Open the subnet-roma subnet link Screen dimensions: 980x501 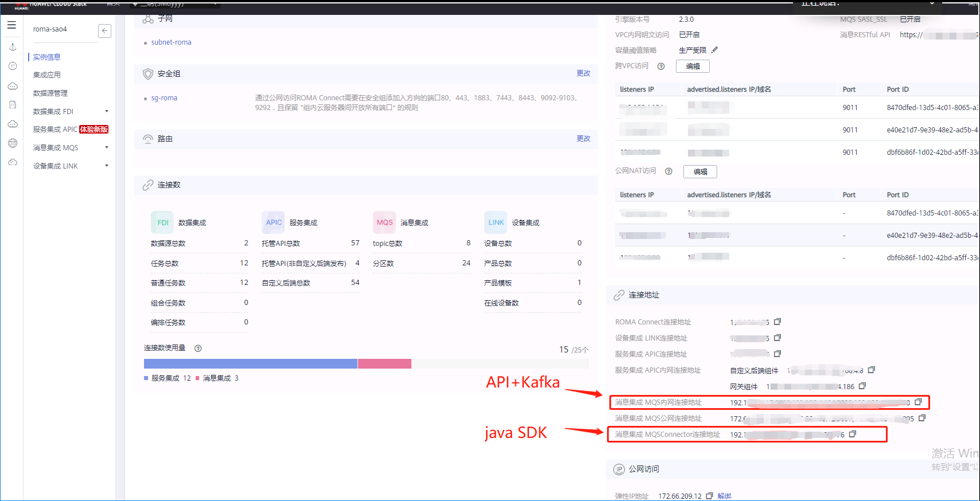tap(171, 42)
